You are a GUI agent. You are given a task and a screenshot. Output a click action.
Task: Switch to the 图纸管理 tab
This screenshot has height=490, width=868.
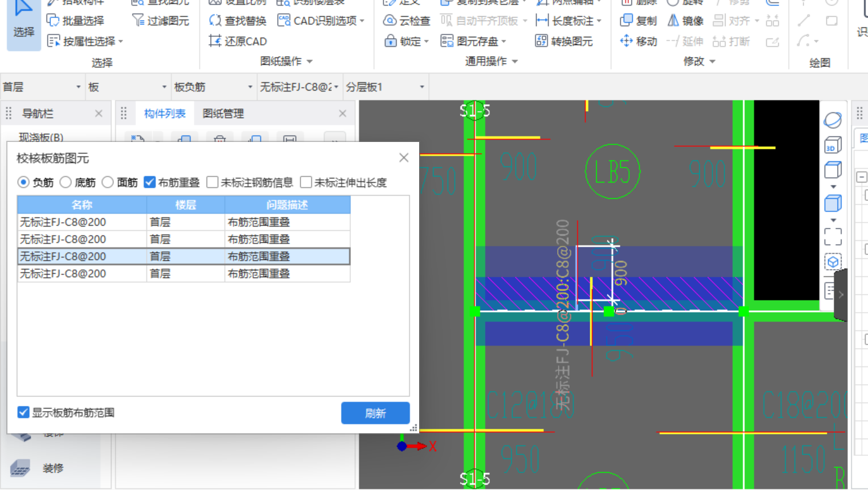point(223,113)
